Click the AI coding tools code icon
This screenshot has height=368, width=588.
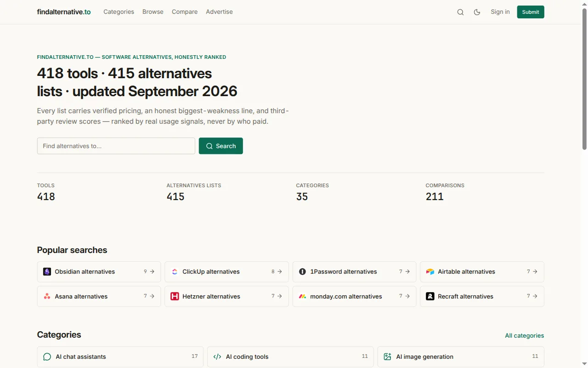pyautogui.click(x=217, y=356)
